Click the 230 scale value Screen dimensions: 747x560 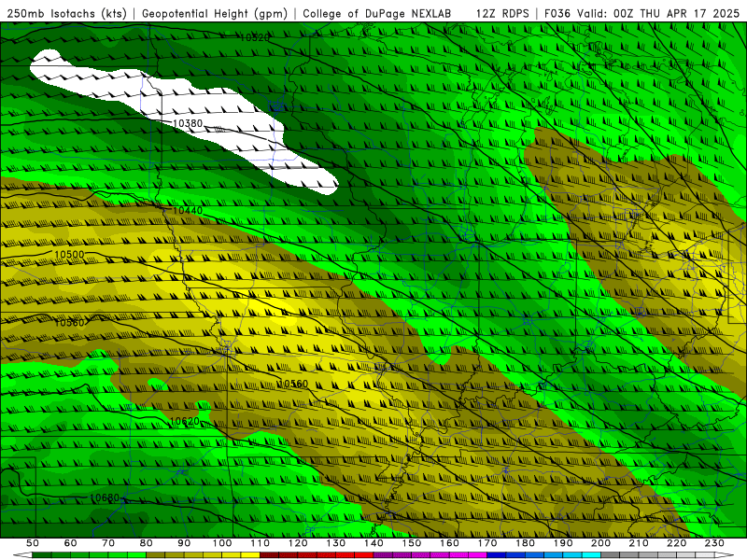click(714, 543)
